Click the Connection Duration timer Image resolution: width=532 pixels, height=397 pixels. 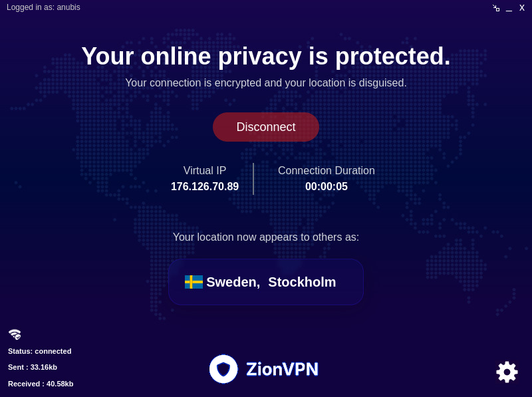327,186
